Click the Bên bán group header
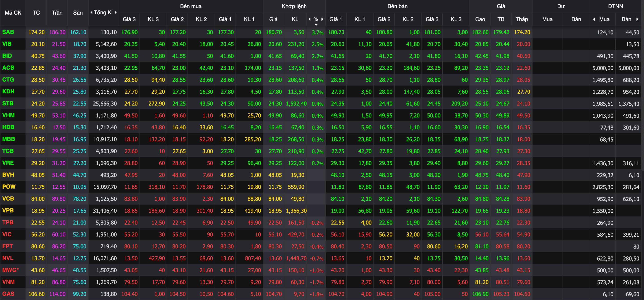Screen dimensions: 644x300 397,6
